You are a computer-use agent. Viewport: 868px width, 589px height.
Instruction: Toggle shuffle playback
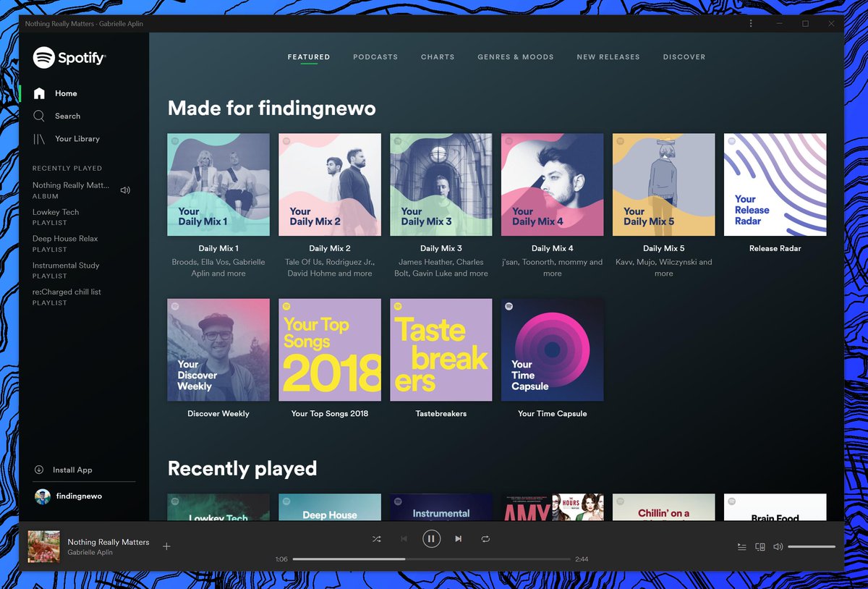[376, 539]
